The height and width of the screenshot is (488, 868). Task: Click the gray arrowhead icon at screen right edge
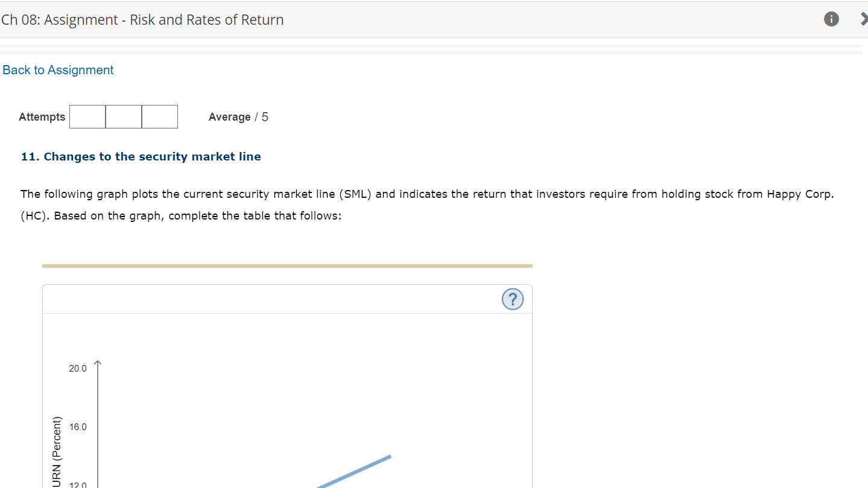coord(864,19)
